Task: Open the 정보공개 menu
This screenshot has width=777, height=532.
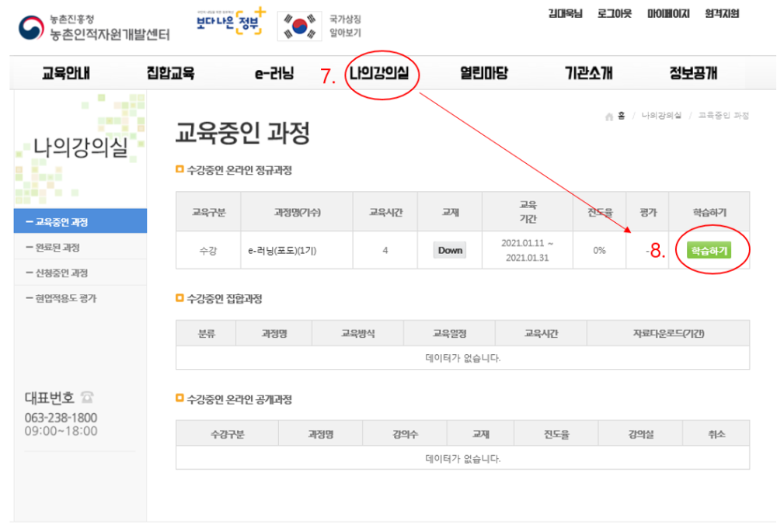Action: coord(693,74)
